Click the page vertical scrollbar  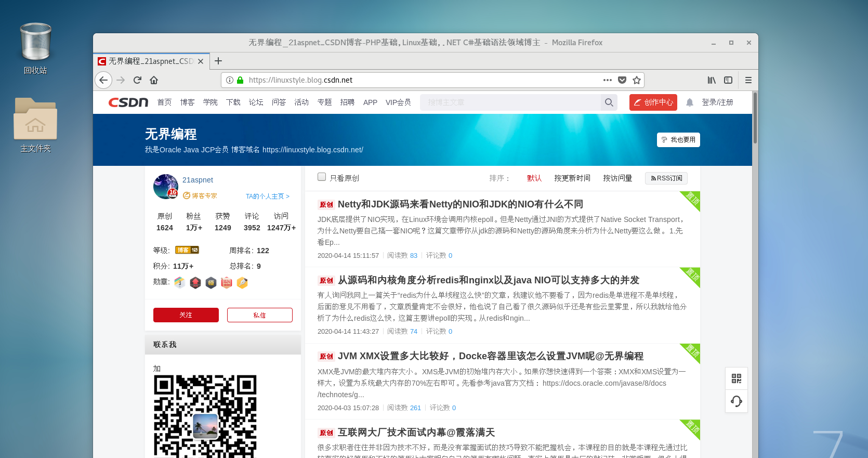tap(755, 119)
